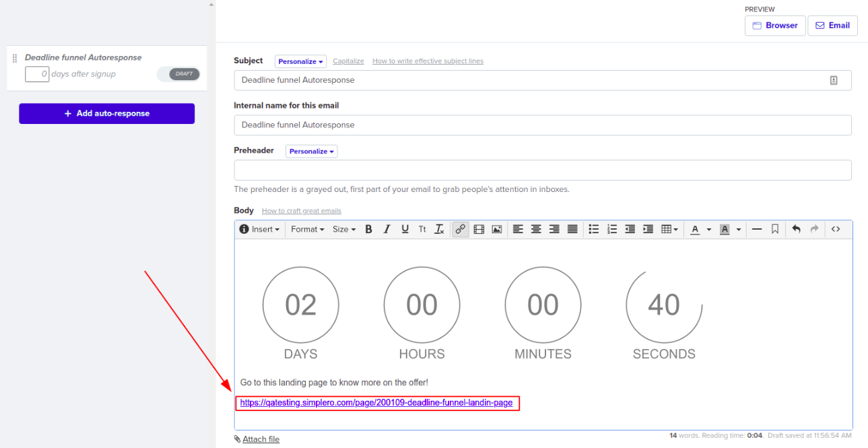
Task: Preview the email in Browser
Action: [x=775, y=26]
